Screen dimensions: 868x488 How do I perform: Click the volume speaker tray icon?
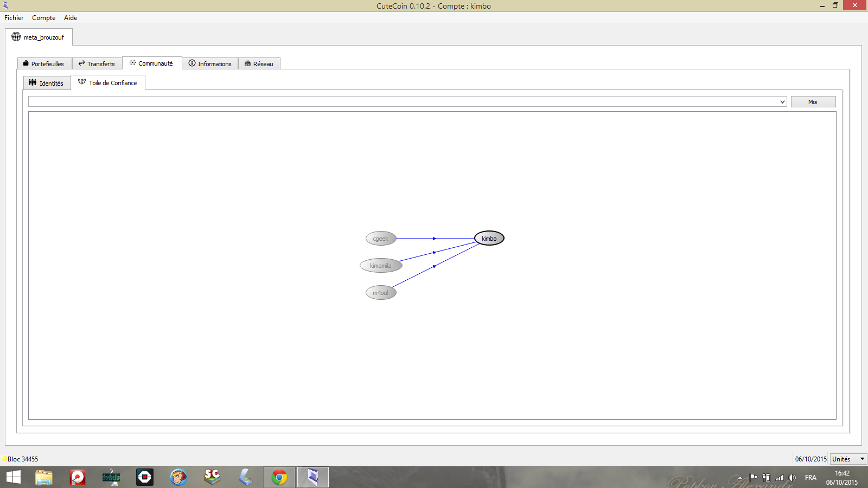point(792,478)
